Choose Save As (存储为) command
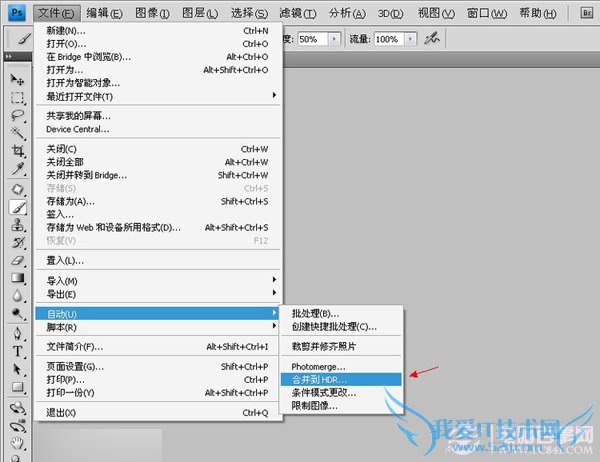This screenshot has height=462, width=600. pyautogui.click(x=158, y=201)
